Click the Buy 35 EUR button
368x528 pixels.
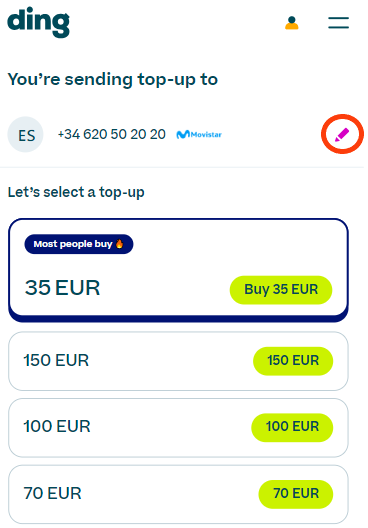click(x=281, y=290)
